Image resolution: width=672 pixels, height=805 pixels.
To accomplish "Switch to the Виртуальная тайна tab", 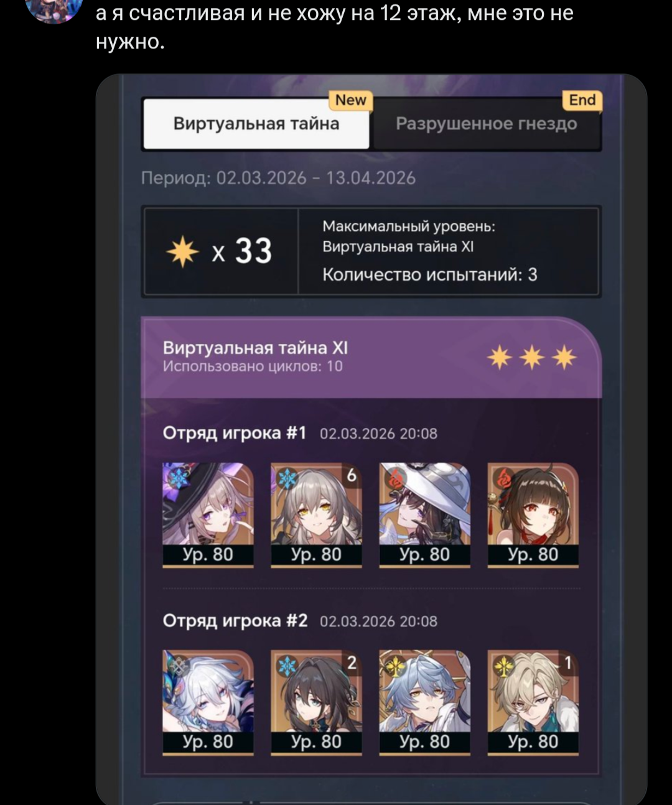I will coord(256,124).
